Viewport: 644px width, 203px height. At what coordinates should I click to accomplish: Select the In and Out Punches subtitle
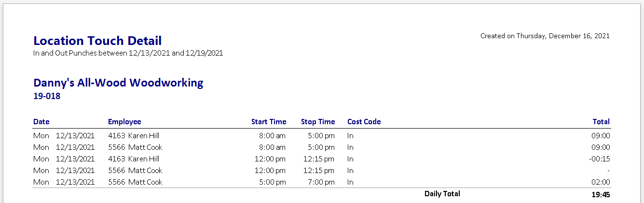click(128, 53)
